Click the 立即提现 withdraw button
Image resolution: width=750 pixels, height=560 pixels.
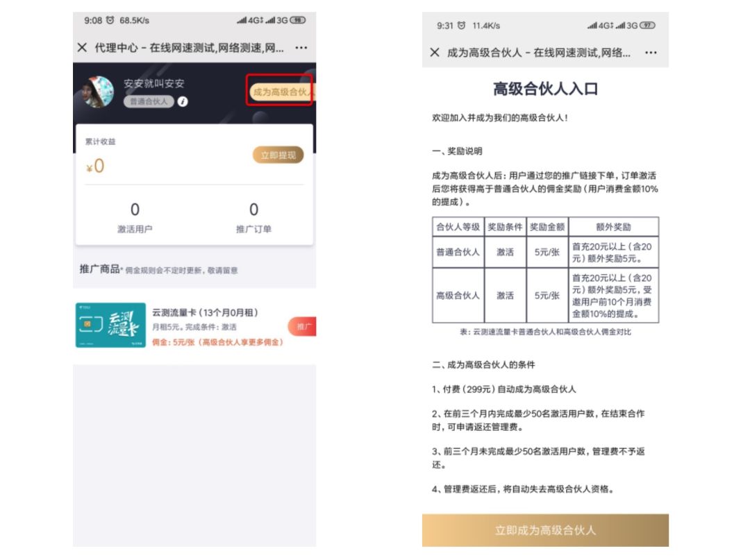point(278,155)
